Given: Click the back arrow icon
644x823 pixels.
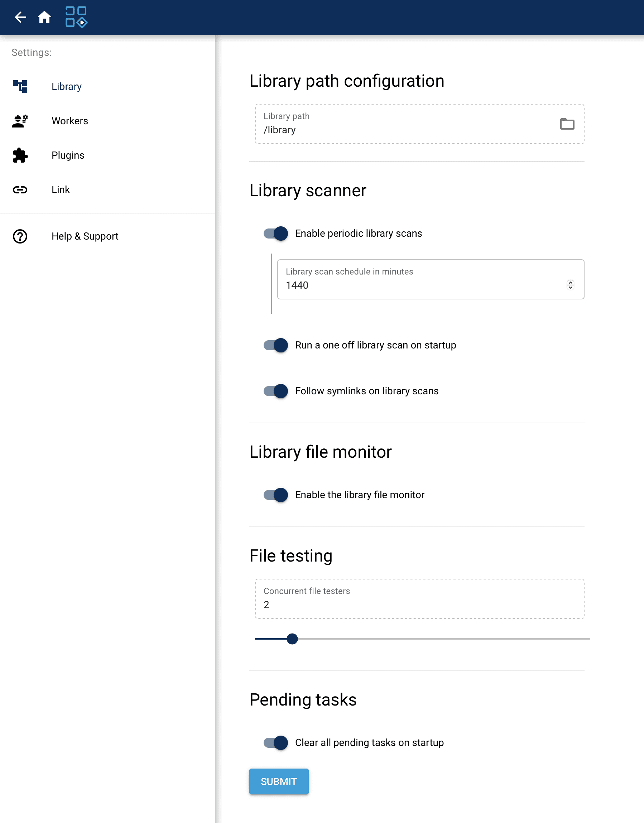Looking at the screenshot, I should 20,17.
